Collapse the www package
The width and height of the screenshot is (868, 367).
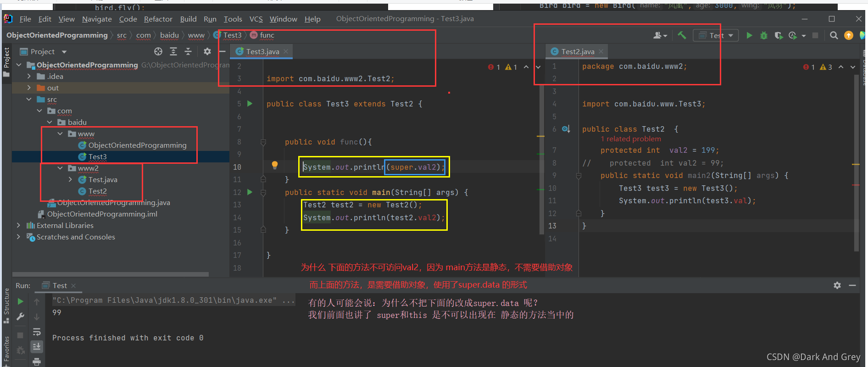[x=60, y=133]
